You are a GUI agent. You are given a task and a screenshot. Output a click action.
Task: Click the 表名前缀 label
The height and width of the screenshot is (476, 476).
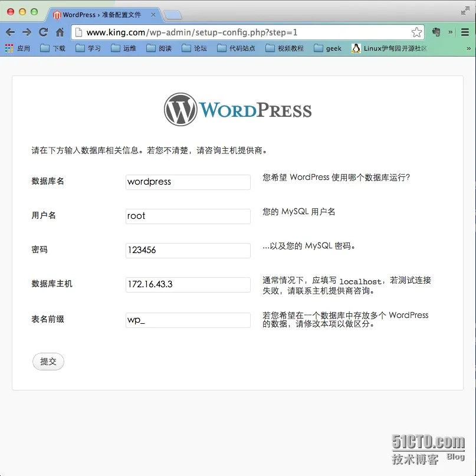[x=48, y=319]
